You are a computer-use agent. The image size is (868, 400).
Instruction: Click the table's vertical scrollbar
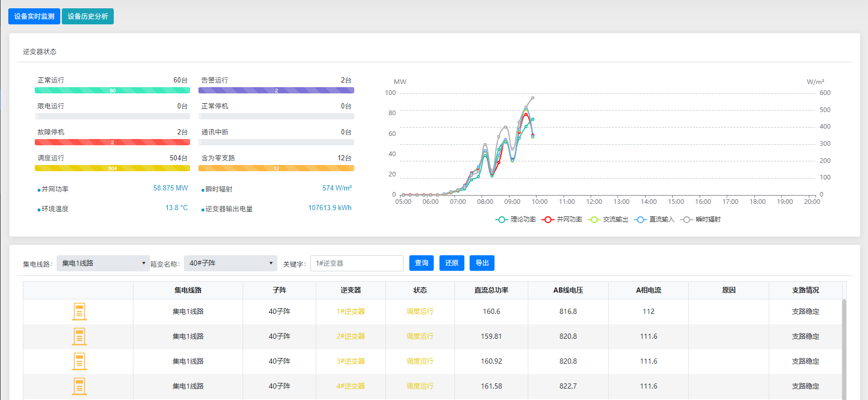844,349
